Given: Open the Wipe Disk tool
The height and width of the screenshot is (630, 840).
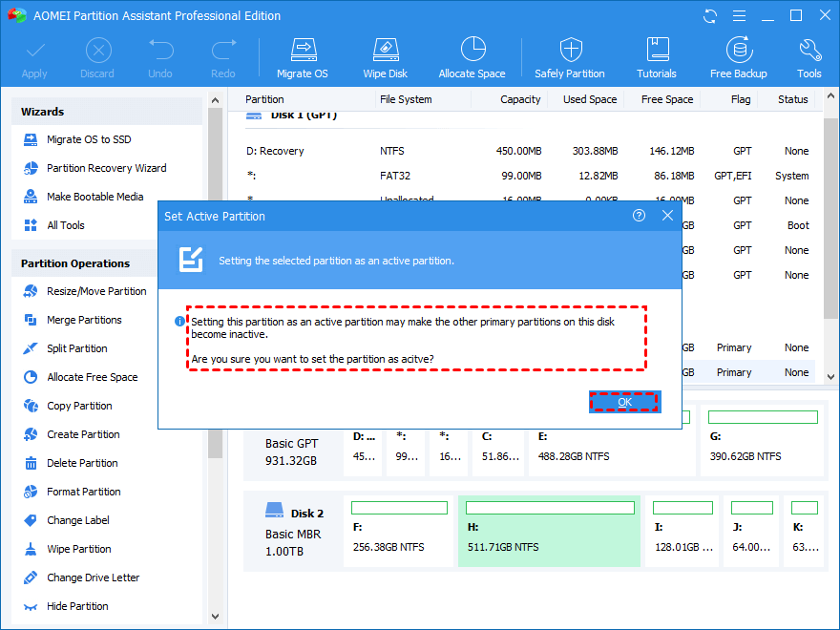Looking at the screenshot, I should (386, 58).
